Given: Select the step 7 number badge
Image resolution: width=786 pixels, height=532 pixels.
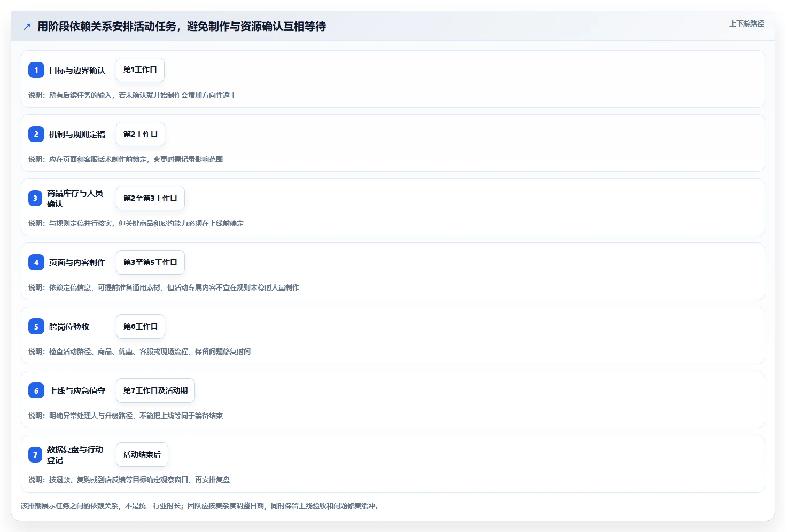Looking at the screenshot, I should pyautogui.click(x=35, y=455).
